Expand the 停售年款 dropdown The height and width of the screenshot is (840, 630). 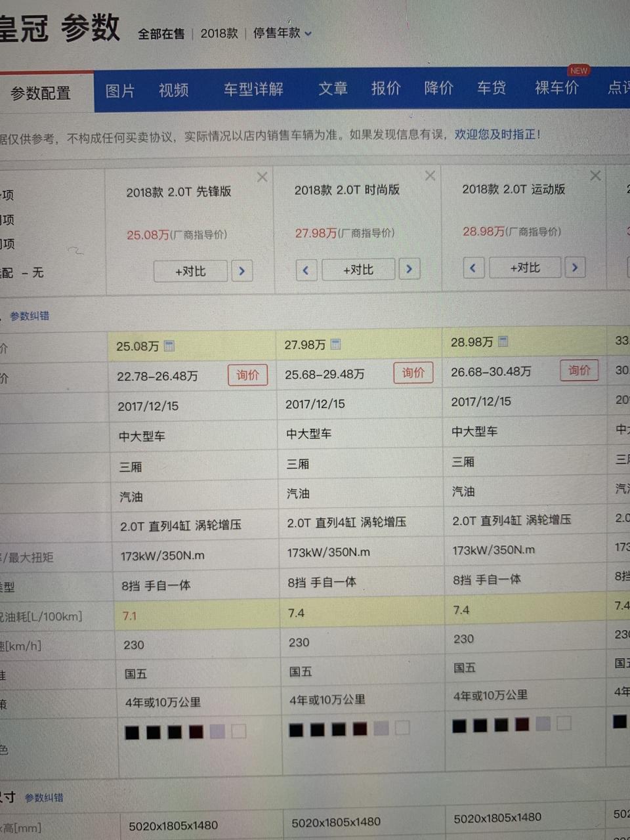282,33
